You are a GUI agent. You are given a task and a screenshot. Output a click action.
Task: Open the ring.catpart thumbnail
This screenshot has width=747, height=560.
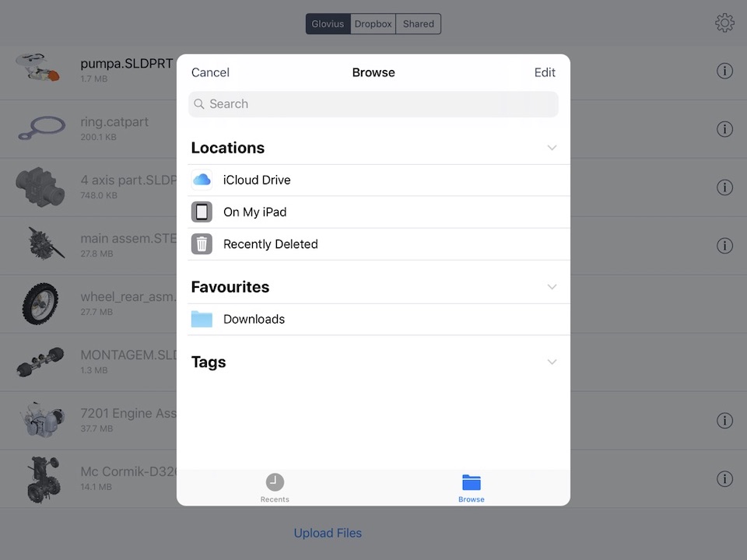point(41,128)
